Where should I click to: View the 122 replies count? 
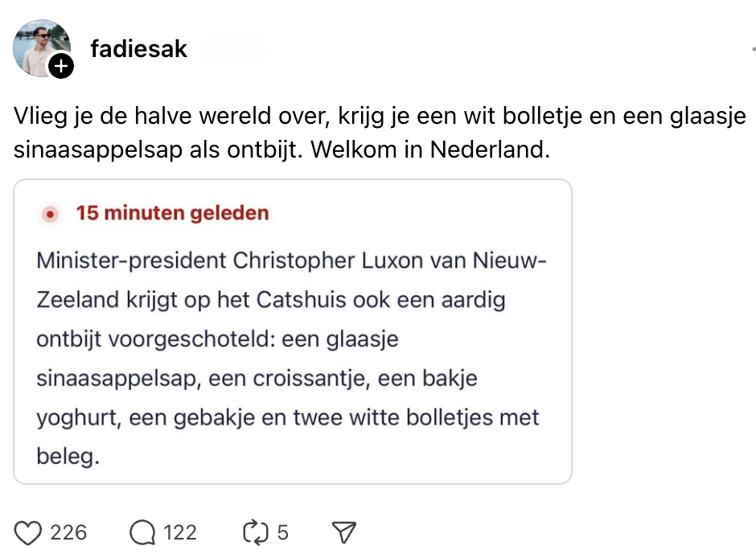[180, 532]
